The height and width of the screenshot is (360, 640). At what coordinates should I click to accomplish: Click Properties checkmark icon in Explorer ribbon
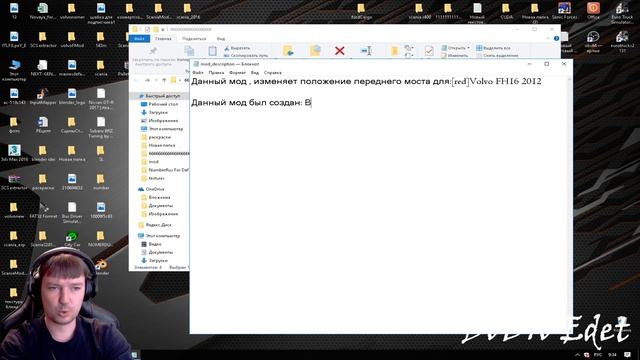pos(429,51)
